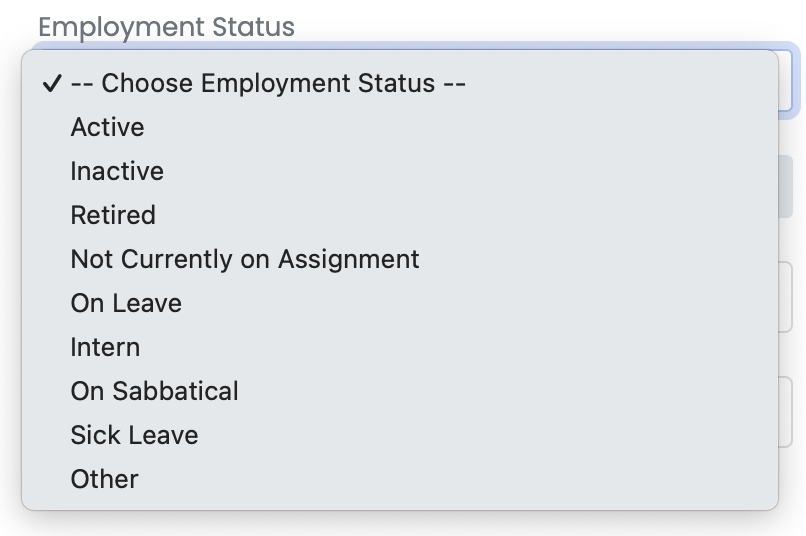Click the Employment Status field label
This screenshot has height=536, width=806.
166,27
